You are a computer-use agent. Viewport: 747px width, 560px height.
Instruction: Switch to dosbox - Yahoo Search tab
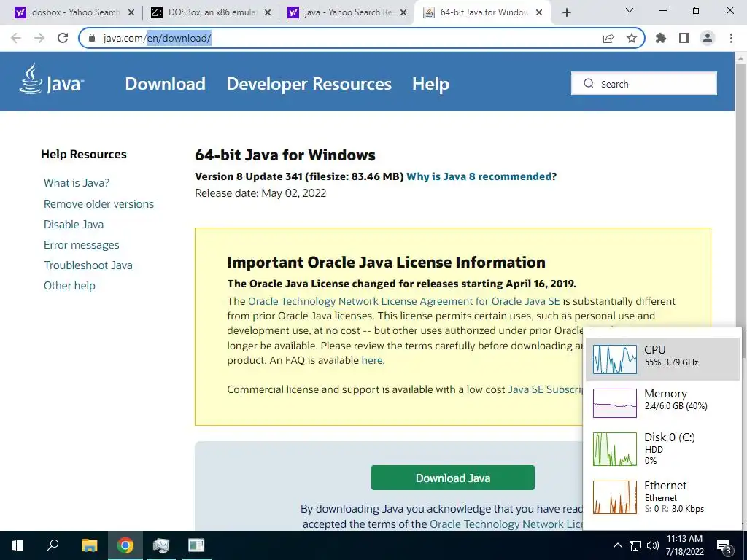[75, 12]
